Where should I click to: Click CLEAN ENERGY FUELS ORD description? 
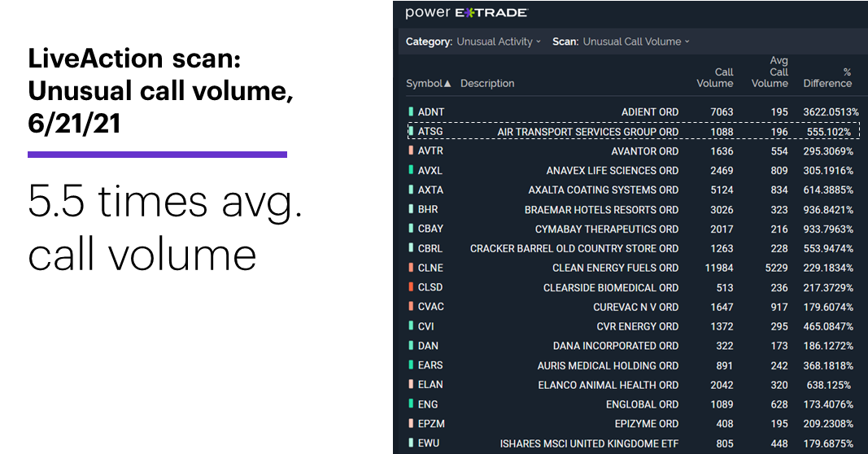click(616, 268)
